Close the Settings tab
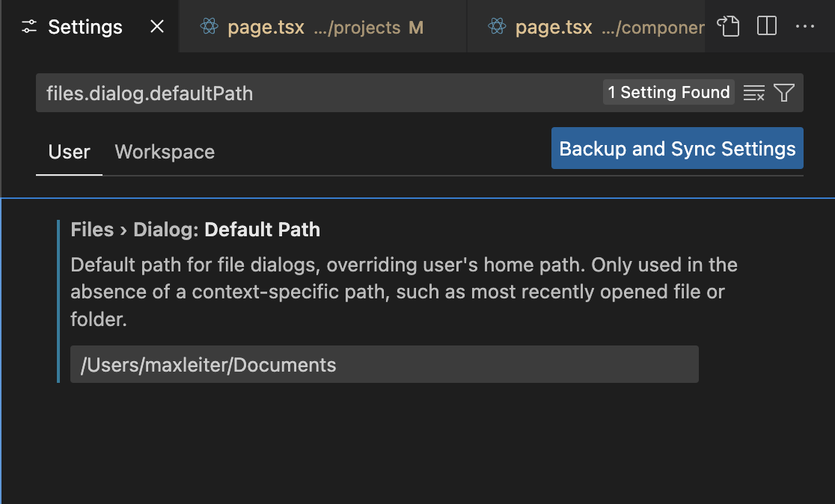Screen dimensions: 835x504 [156, 26]
